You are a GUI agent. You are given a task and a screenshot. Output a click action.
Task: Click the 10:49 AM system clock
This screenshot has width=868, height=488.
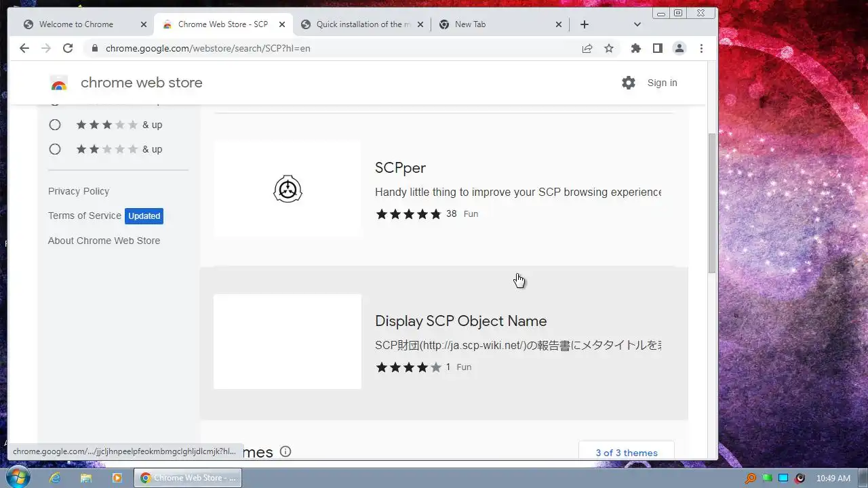833,478
